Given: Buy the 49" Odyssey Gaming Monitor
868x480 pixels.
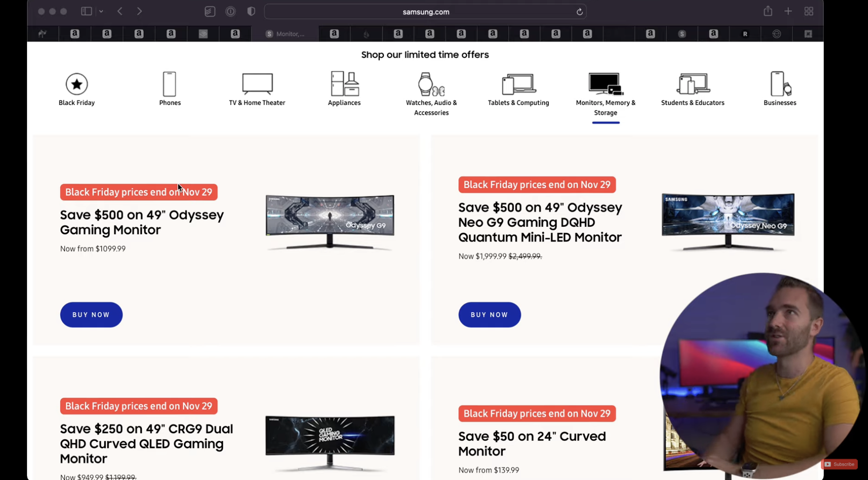Looking at the screenshot, I should pos(91,315).
